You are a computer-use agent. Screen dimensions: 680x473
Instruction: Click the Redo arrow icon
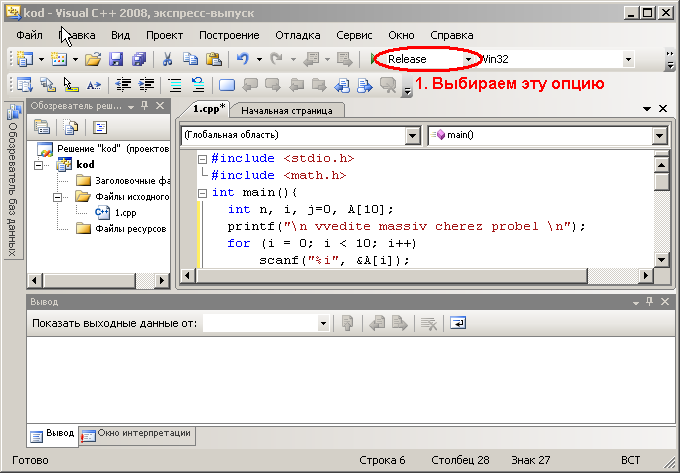click(277, 59)
